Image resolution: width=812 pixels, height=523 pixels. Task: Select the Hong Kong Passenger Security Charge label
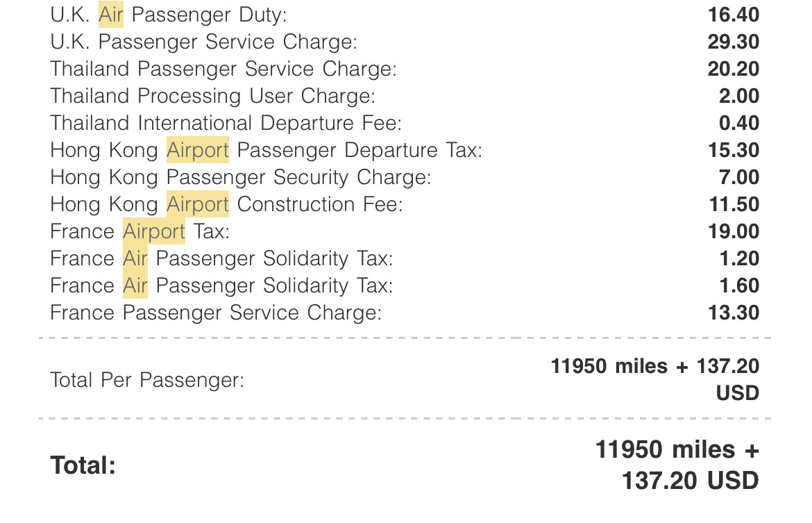[240, 177]
